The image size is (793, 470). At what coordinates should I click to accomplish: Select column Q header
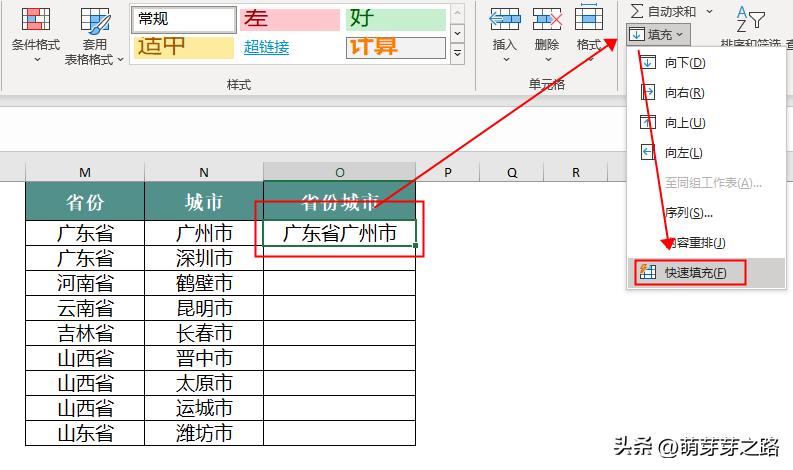[x=512, y=172]
